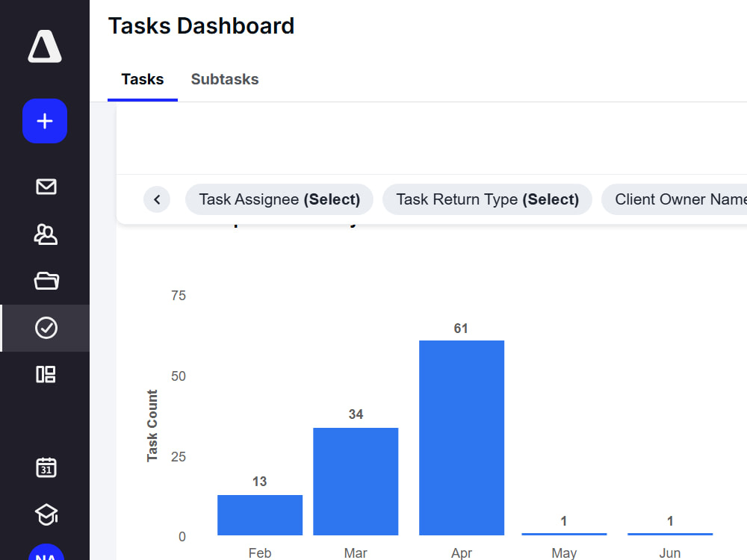747x560 pixels.
Task: Open the graduation cap learning icon
Action: [46, 514]
